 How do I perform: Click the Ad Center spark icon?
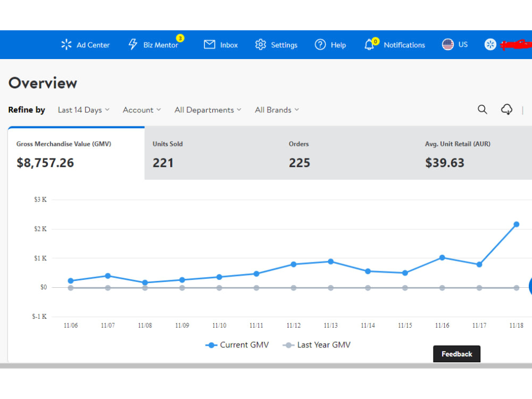pos(66,45)
